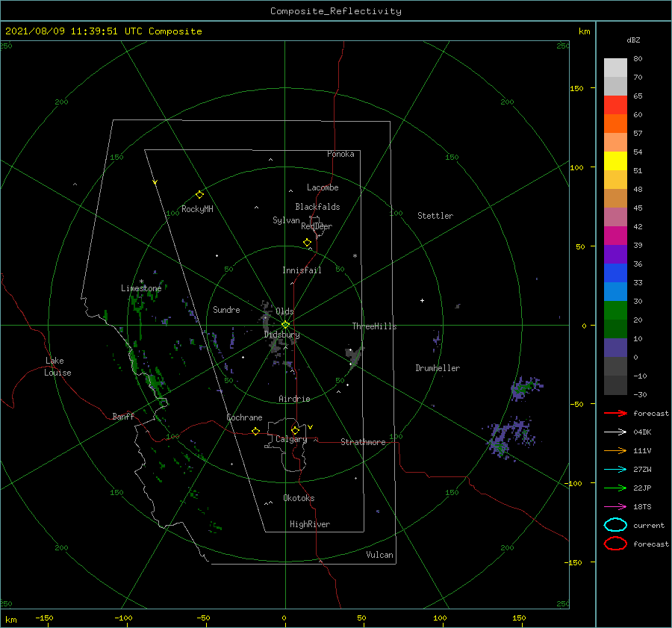Screen dimensions: 672x628
Task: Select the 30 dBZ blue color swatch
Action: (615, 291)
